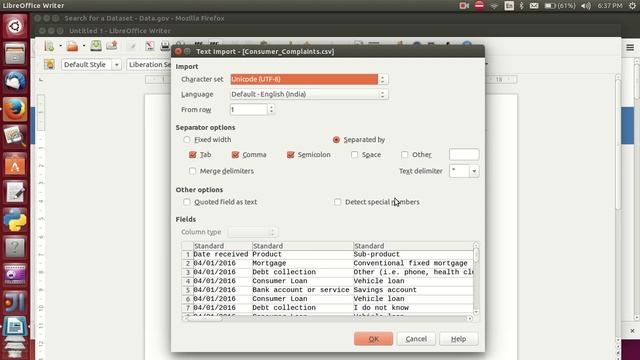Expand the New document dropdown arrow

pos(60,46)
